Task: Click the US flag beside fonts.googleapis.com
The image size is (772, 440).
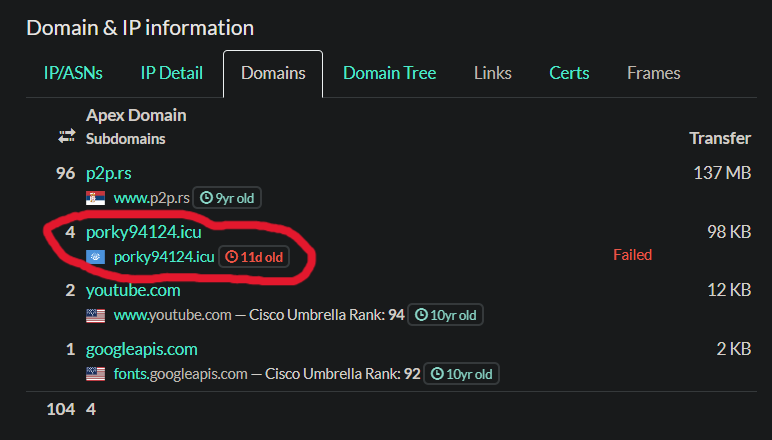Action: pos(96,374)
